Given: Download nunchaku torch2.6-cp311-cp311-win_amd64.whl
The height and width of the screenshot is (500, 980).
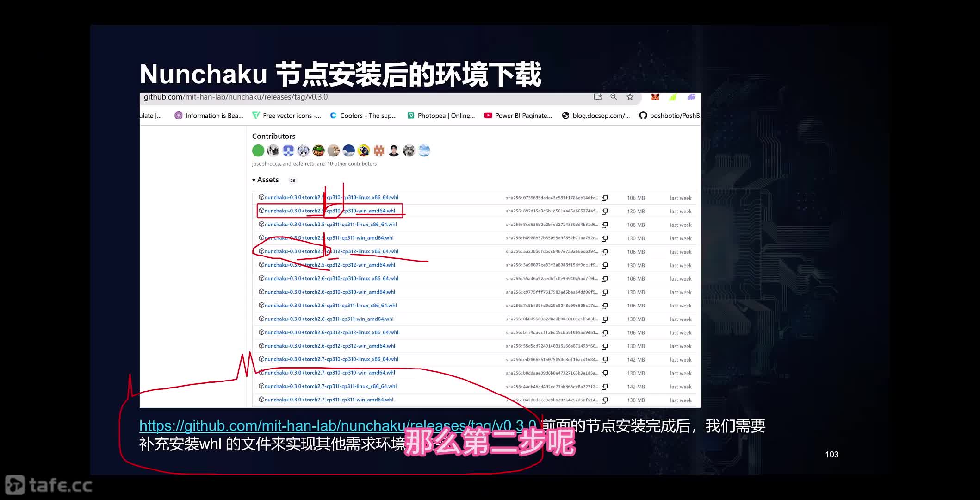Looking at the screenshot, I should 329,319.
